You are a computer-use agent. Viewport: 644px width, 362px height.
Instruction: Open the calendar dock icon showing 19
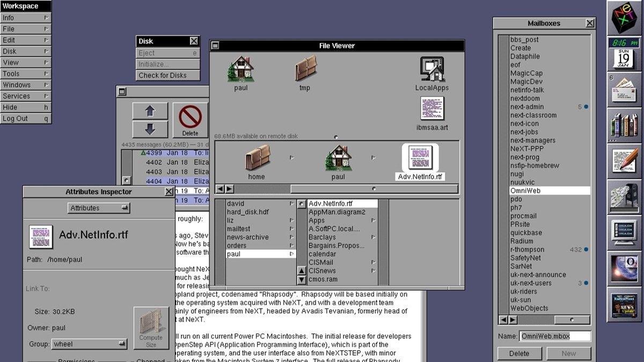coord(624,59)
